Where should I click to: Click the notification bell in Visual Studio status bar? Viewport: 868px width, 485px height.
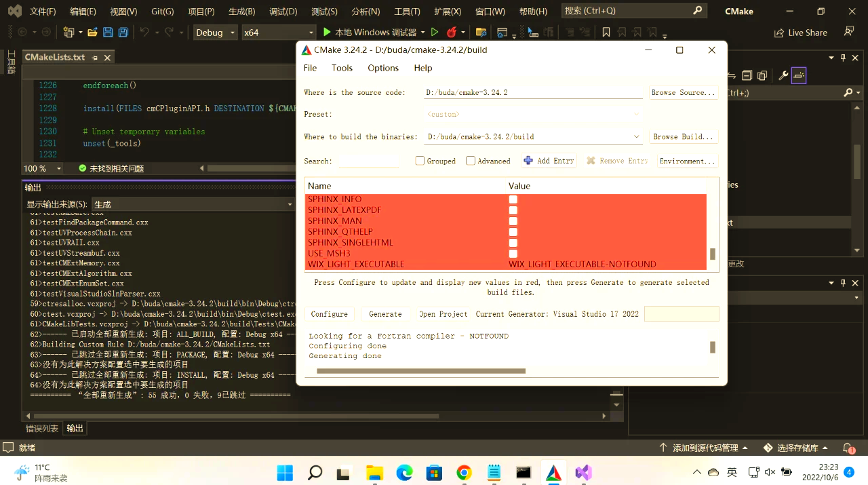[x=848, y=448]
